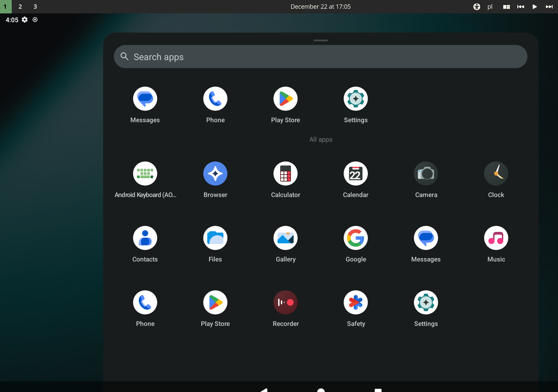Open the Calculator app
558x392 pixels.
click(285, 174)
